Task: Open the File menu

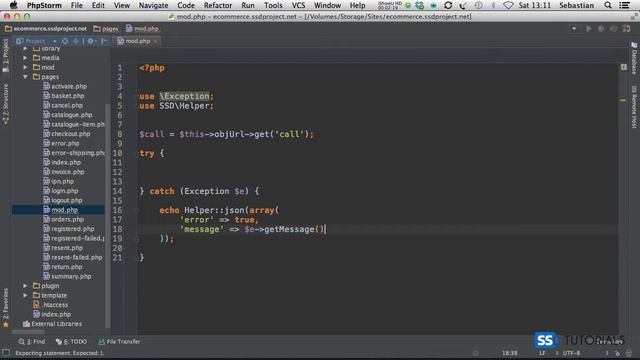Action: [77, 5]
